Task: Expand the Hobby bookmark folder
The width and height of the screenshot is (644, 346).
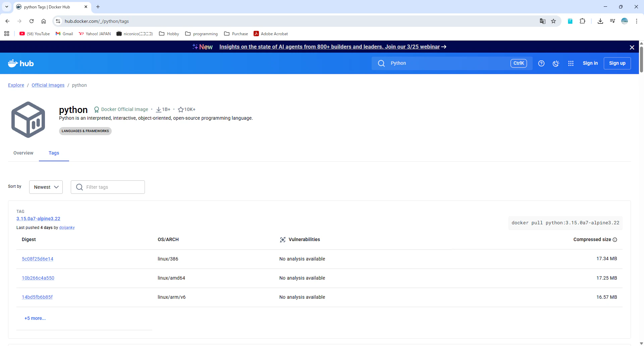Action: click(169, 34)
